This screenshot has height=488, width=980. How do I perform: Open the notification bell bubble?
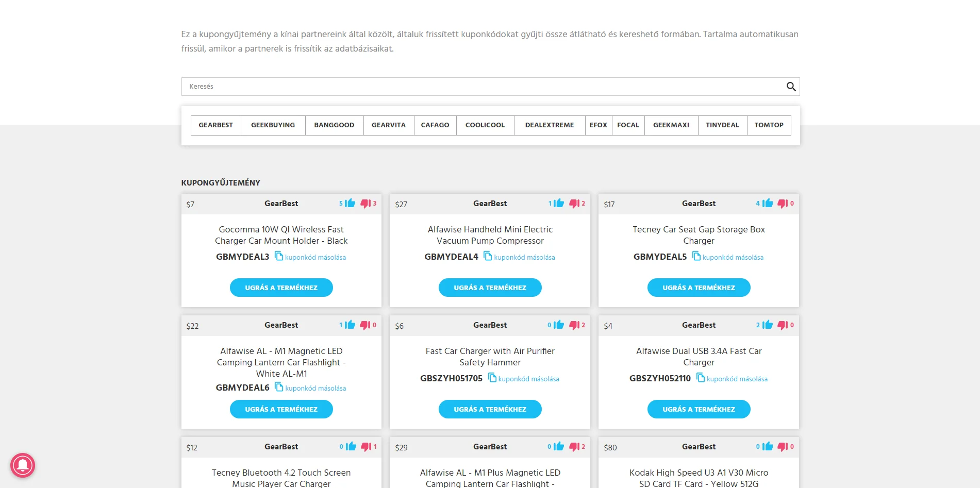point(23,465)
